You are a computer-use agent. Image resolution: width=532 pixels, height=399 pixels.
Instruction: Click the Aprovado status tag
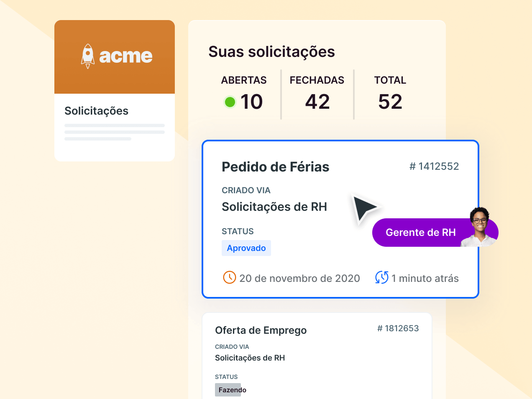click(246, 248)
